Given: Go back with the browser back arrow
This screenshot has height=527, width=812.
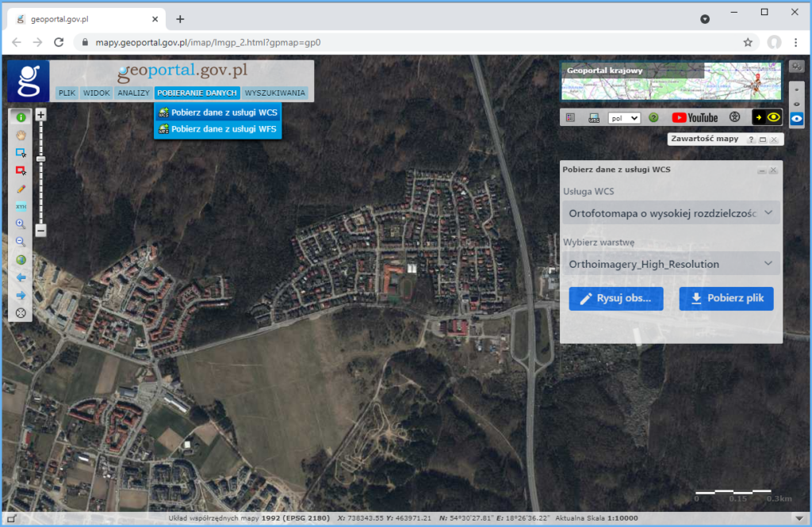Looking at the screenshot, I should click(17, 43).
